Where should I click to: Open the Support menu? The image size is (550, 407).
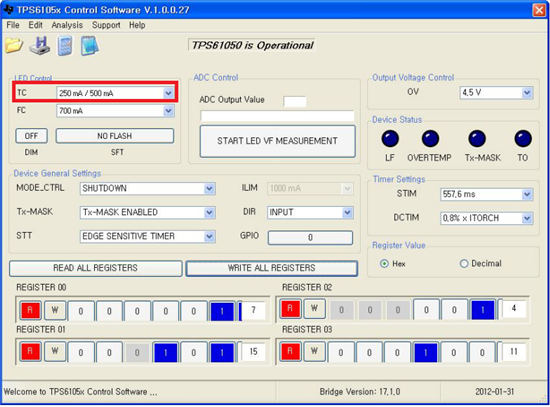pyautogui.click(x=106, y=25)
